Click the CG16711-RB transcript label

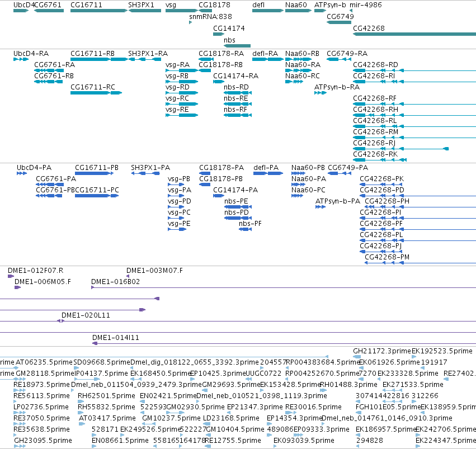click(x=93, y=53)
